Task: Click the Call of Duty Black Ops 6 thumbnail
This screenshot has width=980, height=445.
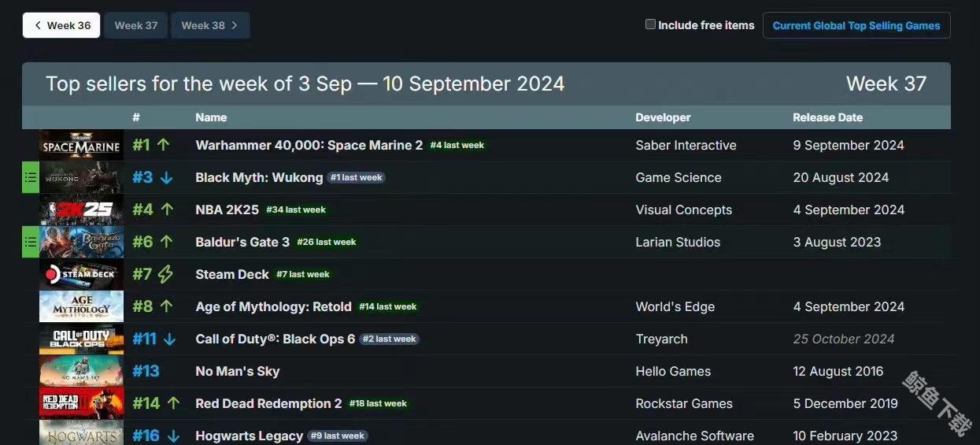Action: [x=81, y=339]
